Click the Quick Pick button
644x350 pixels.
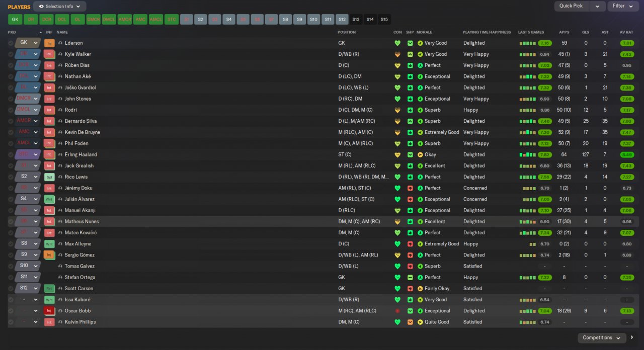(x=571, y=6)
